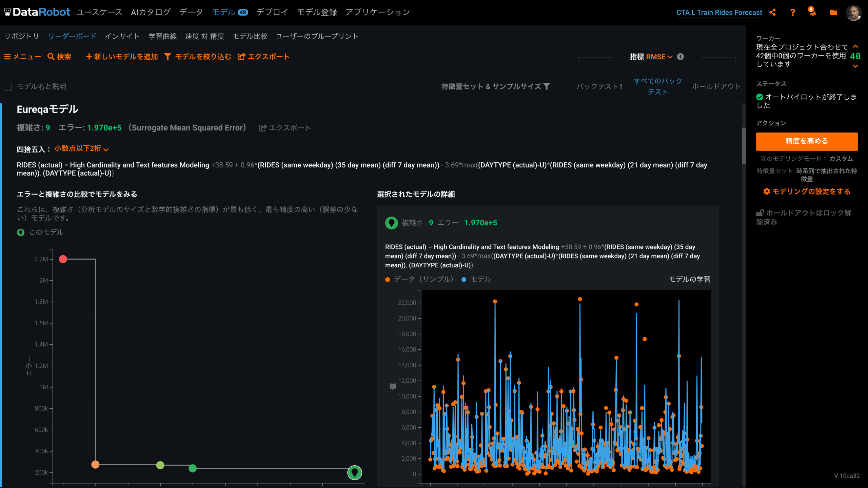Click 特徴量セット & サンプルサイズ header
Viewport: 868px width, 488px height.
491,86
